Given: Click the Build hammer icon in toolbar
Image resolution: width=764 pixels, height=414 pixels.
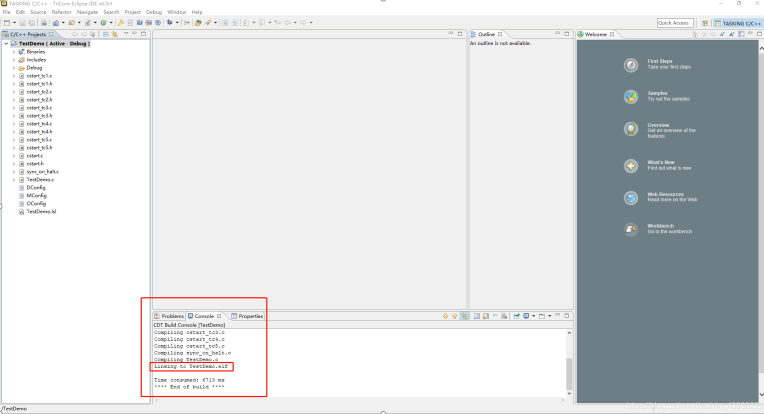Looking at the screenshot, I should (121, 22).
